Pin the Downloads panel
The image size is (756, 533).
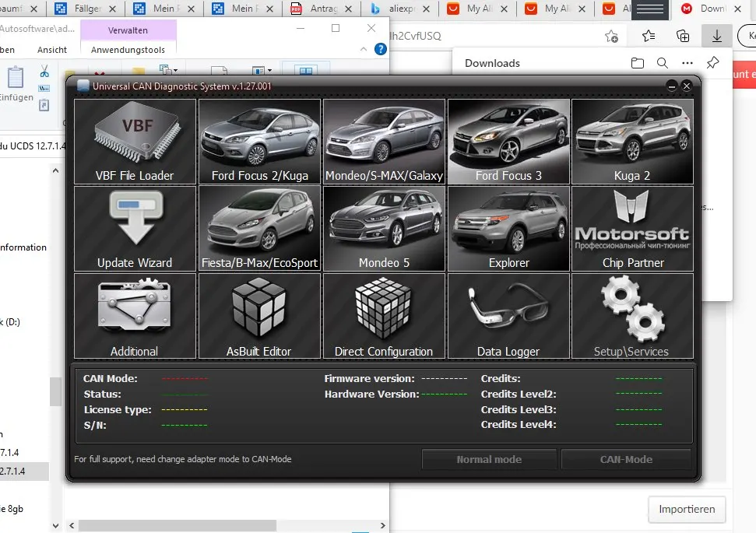coord(712,63)
